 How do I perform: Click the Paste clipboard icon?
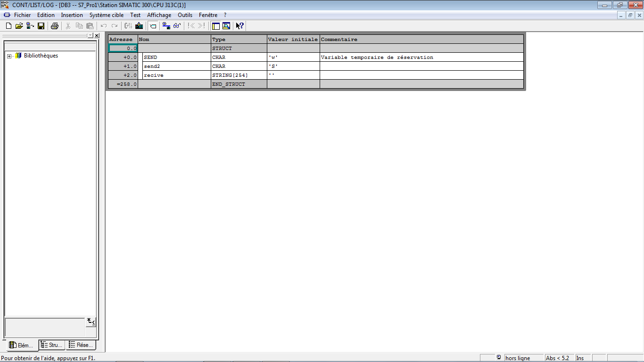[90, 26]
